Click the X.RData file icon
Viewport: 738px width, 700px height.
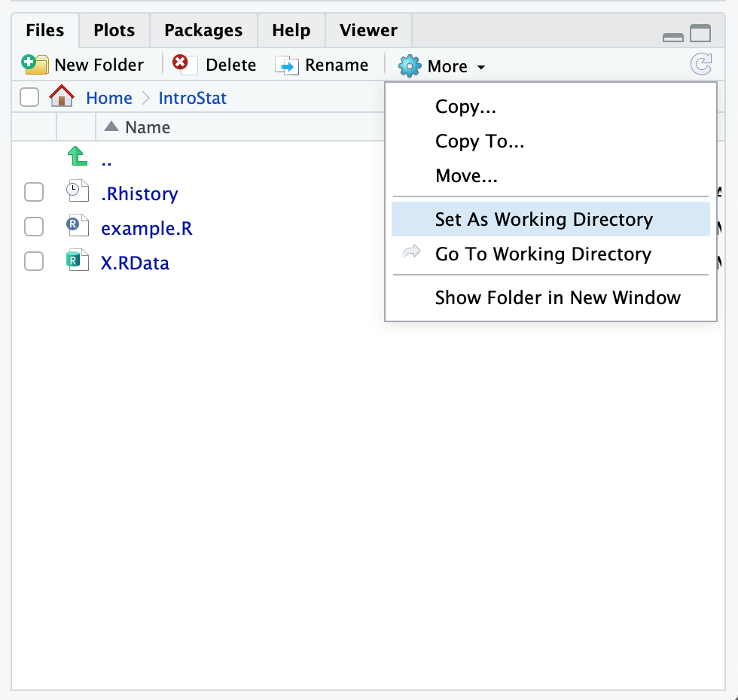tap(78, 260)
